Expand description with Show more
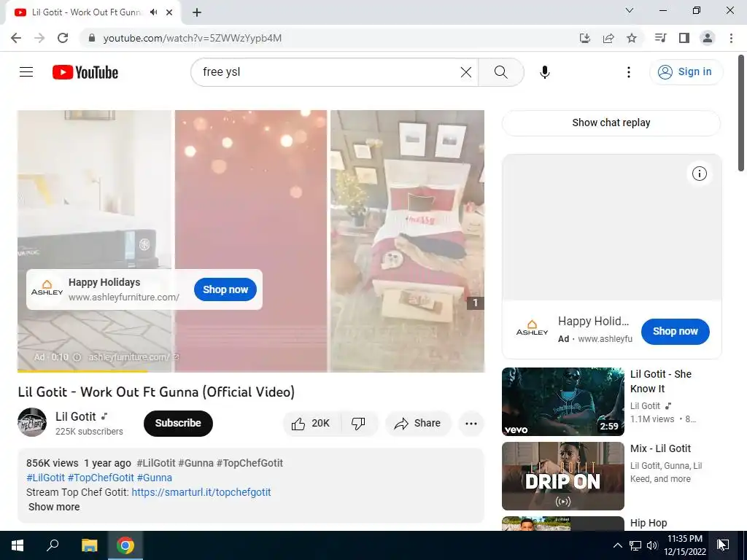The image size is (747, 560). pyautogui.click(x=54, y=507)
